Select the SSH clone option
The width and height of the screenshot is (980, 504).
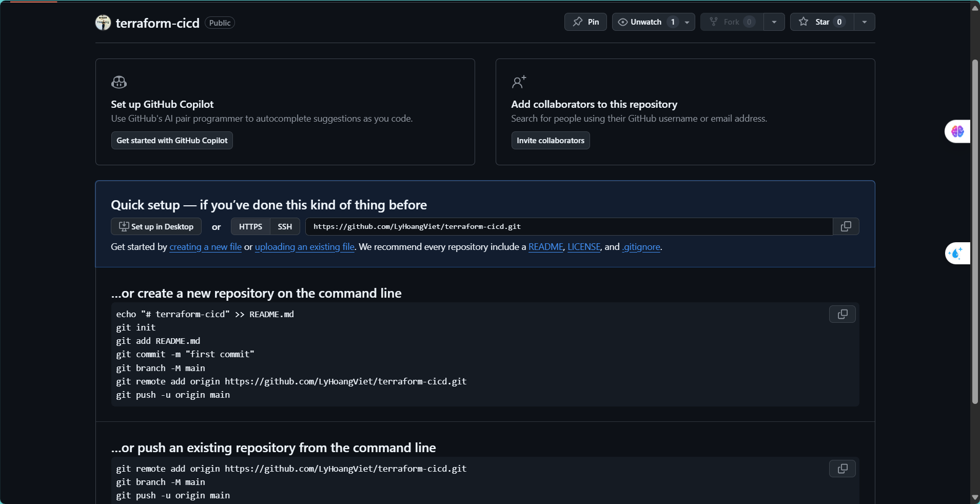(x=285, y=227)
